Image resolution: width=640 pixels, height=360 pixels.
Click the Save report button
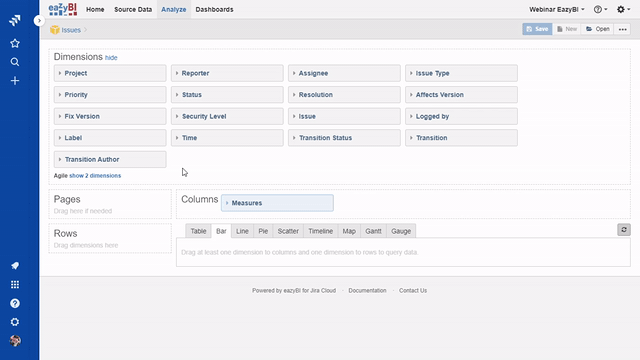click(x=537, y=29)
